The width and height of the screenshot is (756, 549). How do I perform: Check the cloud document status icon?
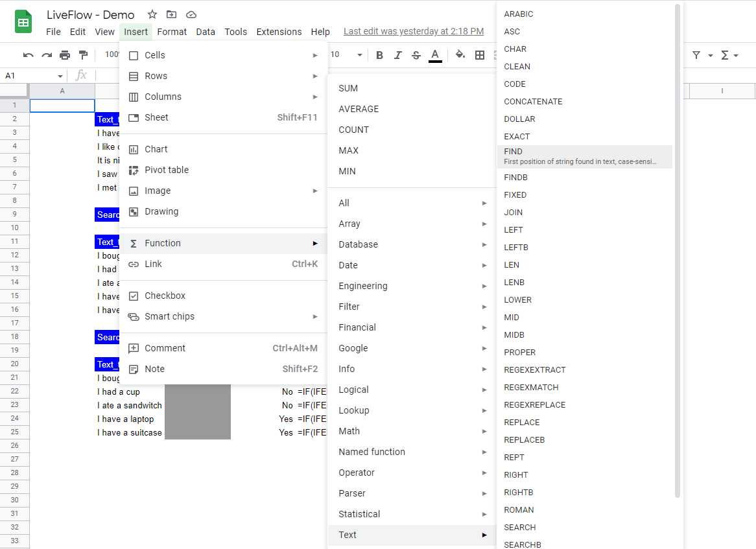(191, 14)
